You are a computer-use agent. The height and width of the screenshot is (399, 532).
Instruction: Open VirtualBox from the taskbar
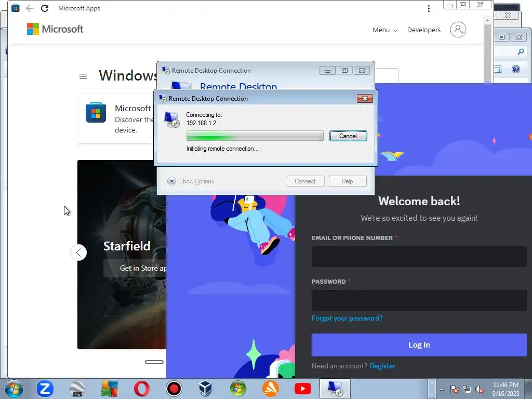click(x=206, y=389)
